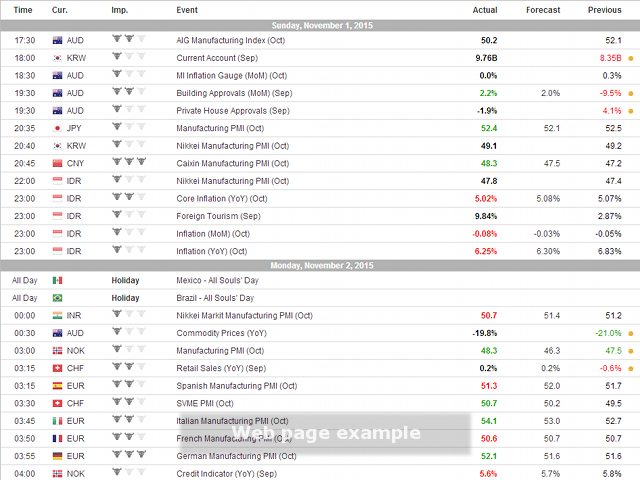Click the Sunday, November 1, 2015 date header
The height and width of the screenshot is (480, 640).
[x=322, y=25]
